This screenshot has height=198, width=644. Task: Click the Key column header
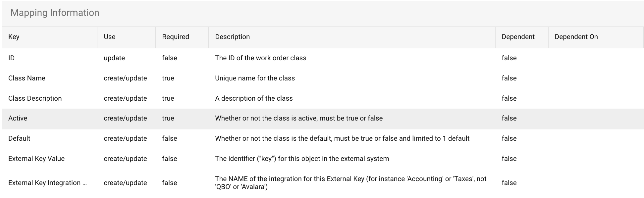point(14,37)
